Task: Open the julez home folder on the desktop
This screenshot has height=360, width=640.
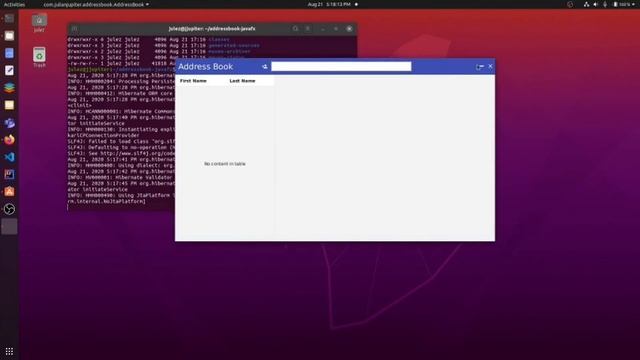Action: [39, 23]
